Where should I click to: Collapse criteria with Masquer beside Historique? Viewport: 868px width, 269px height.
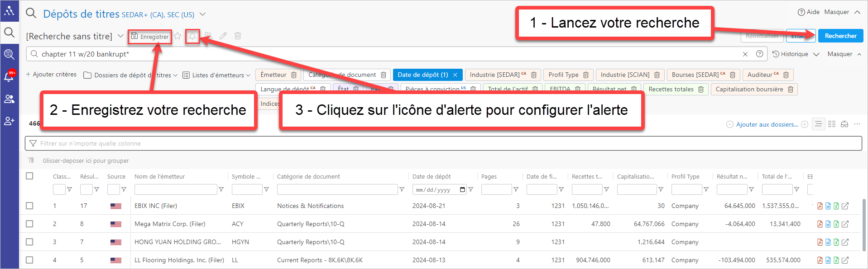[x=844, y=54]
